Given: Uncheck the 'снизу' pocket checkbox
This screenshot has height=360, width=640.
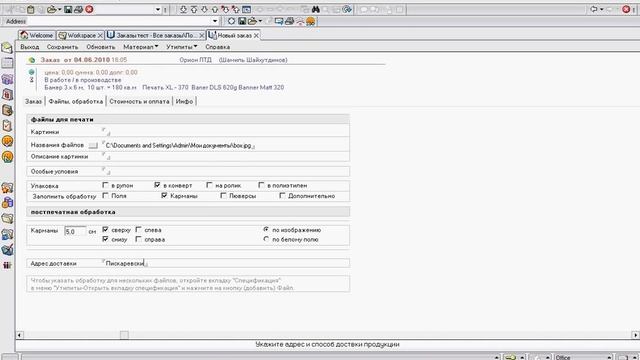Looking at the screenshot, I should [105, 239].
